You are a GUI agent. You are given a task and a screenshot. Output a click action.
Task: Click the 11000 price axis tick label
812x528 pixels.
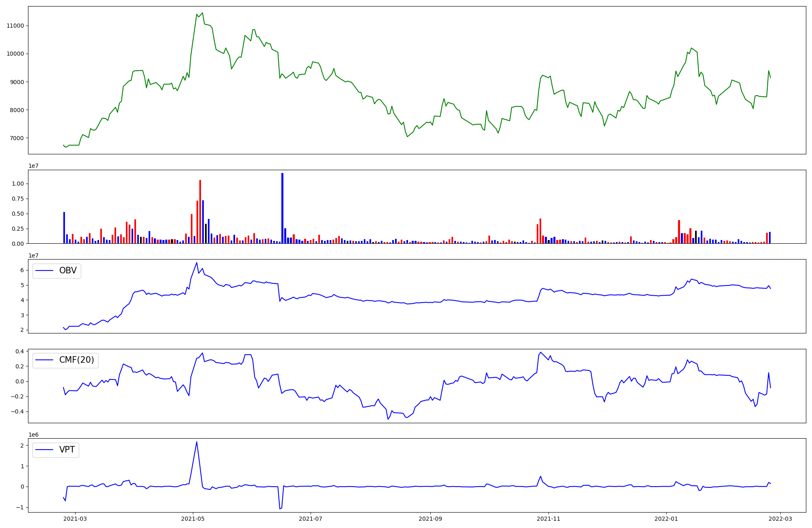click(15, 26)
